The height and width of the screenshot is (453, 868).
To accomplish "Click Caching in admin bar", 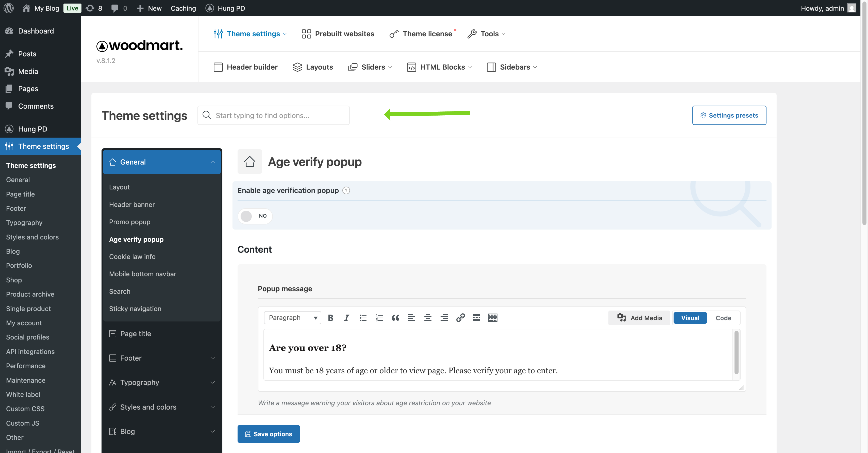I will (183, 8).
